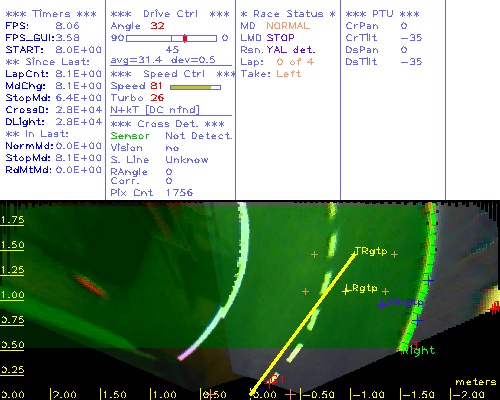Screen dimensions: 500x400
Task: Click the TRgtp target point marker
Action: pos(354,254)
